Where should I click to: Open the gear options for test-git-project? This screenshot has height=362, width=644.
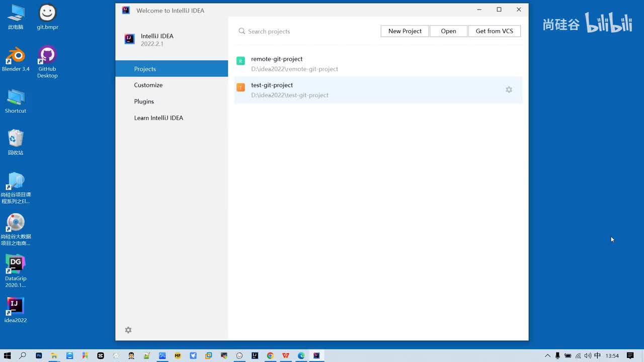point(509,89)
